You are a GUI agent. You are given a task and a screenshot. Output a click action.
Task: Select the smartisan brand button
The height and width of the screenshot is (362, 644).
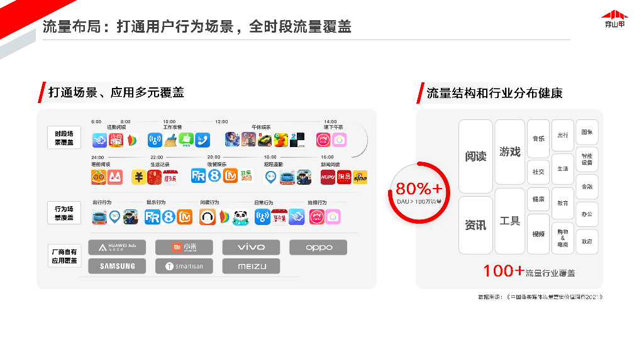click(x=184, y=266)
